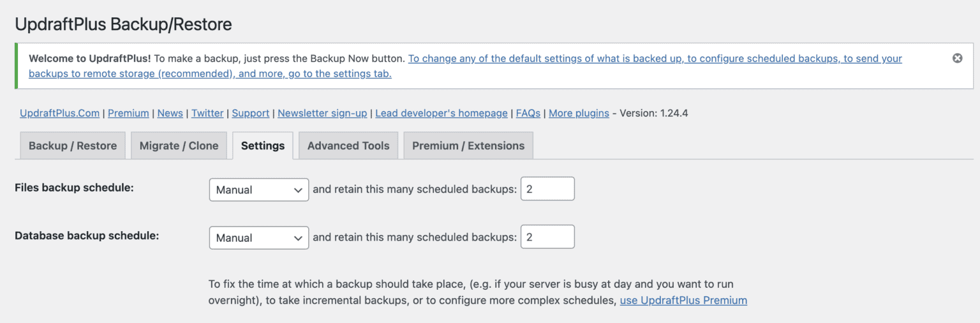The height and width of the screenshot is (323, 980).
Task: Follow the UpdraftPlus.Com link
Action: 59,113
